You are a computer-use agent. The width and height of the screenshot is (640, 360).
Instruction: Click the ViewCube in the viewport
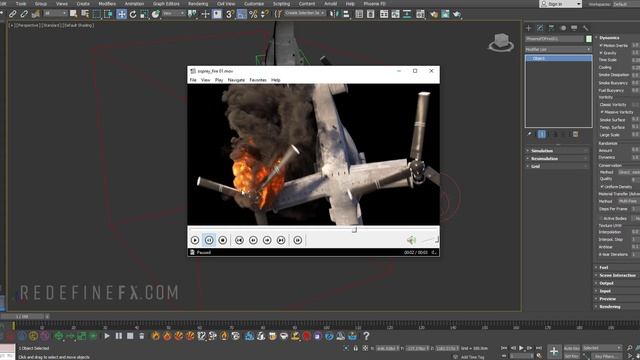[x=501, y=42]
